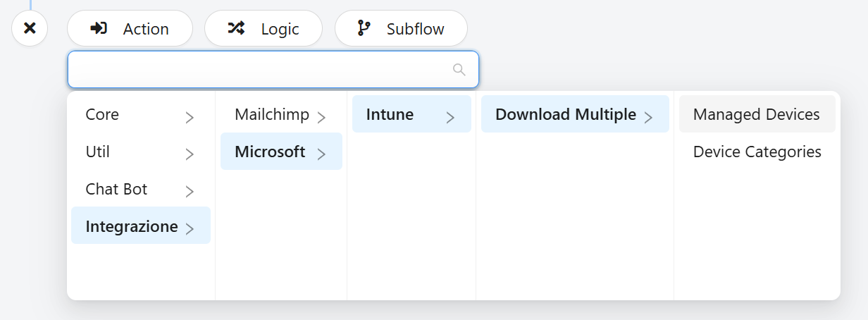Expand chevron next to Microsoft

[x=321, y=154]
